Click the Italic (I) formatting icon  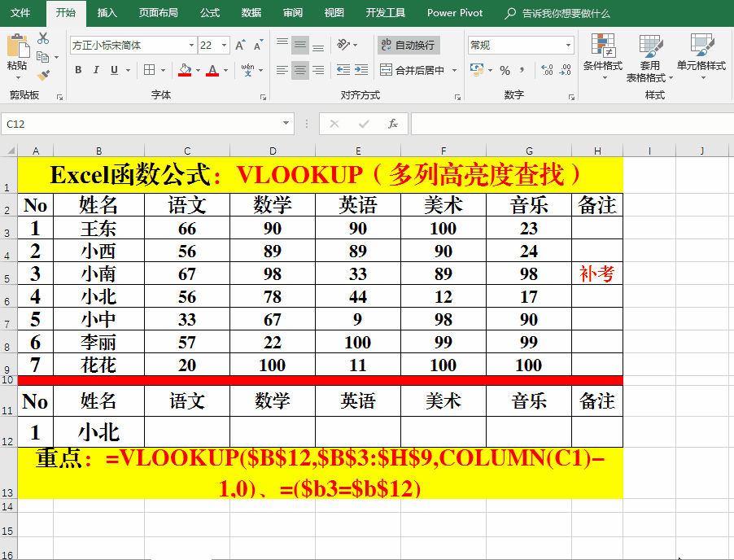(x=96, y=69)
